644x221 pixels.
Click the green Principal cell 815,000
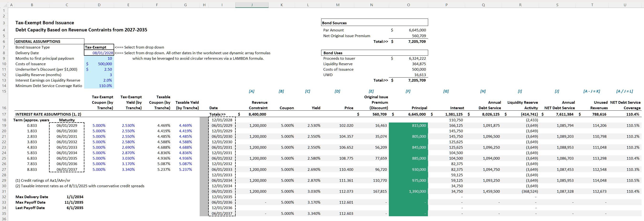pyautogui.click(x=408, y=126)
